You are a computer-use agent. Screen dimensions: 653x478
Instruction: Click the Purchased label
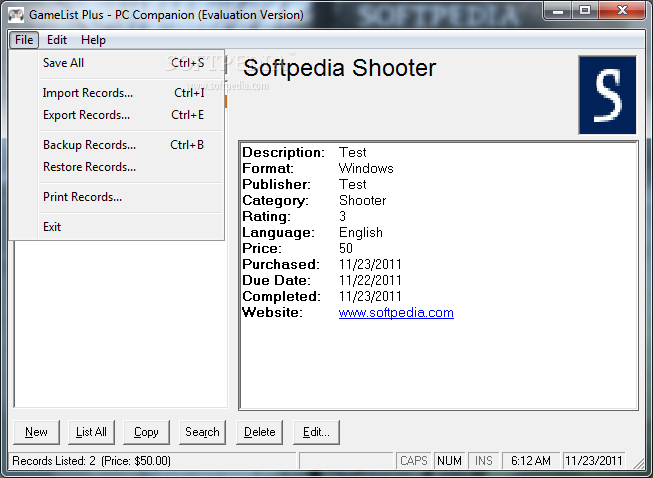tap(281, 264)
